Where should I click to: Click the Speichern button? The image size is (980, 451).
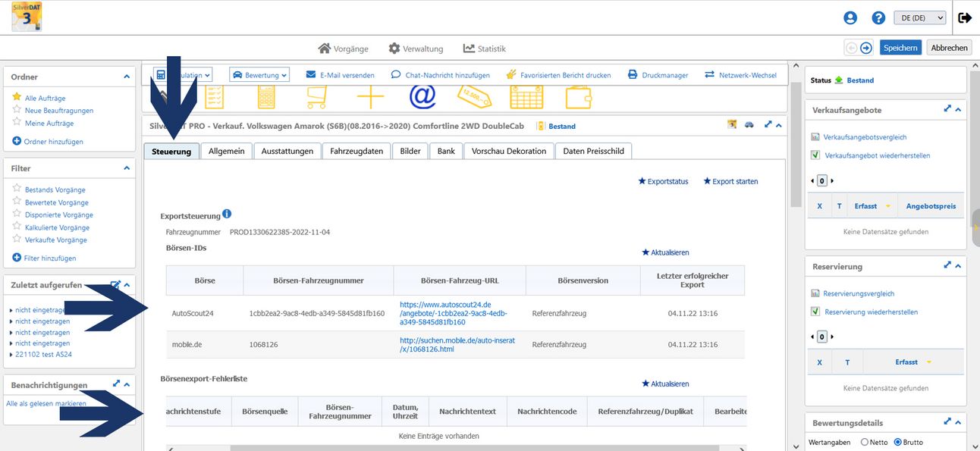click(900, 48)
